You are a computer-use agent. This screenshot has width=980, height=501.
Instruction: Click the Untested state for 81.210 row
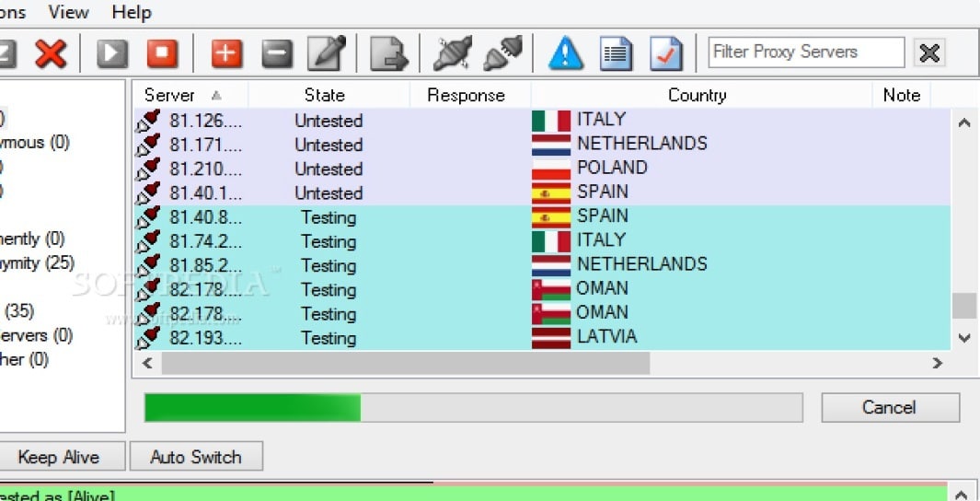[x=329, y=169]
